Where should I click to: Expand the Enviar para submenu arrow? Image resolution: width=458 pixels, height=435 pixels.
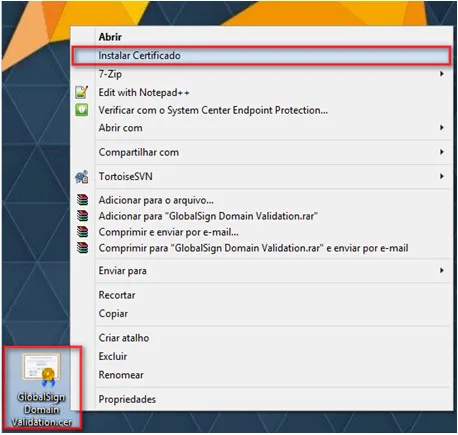pyautogui.click(x=442, y=270)
